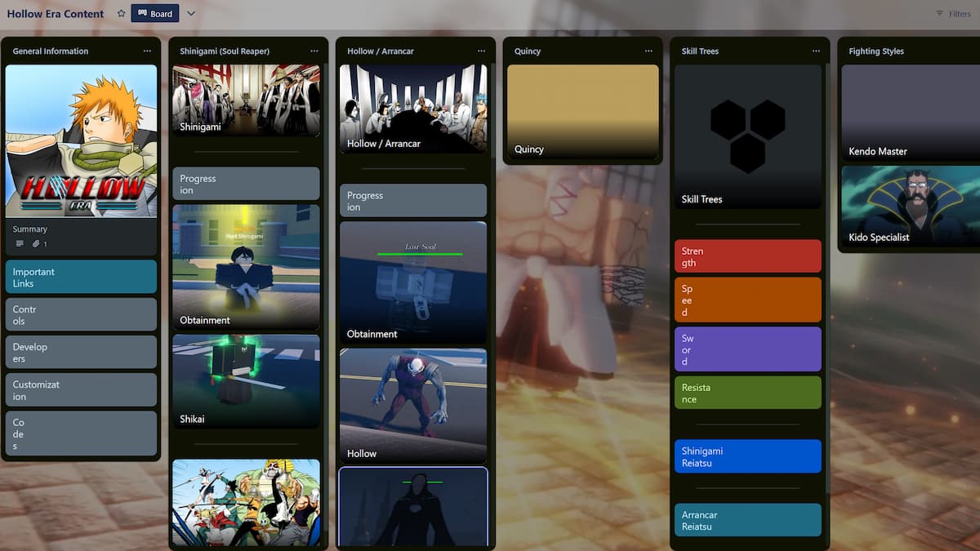Open the Skill Trees list menu
The image size is (980, 551).
coord(815,51)
